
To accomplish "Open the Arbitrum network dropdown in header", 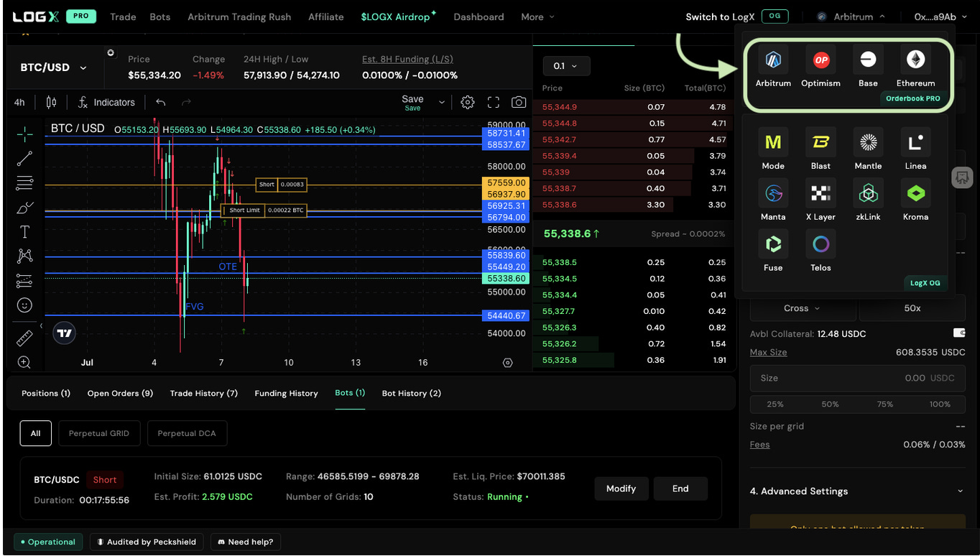I will tap(851, 17).
